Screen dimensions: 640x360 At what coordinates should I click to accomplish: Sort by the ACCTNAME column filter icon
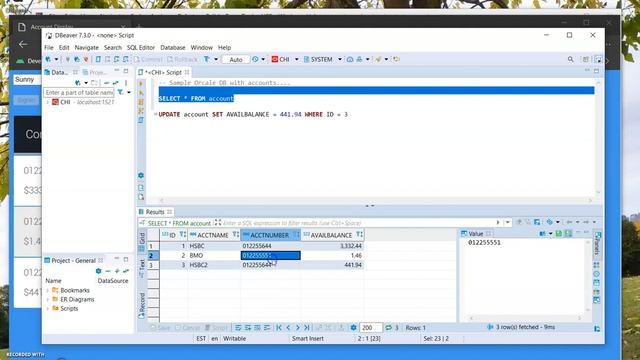click(236, 234)
